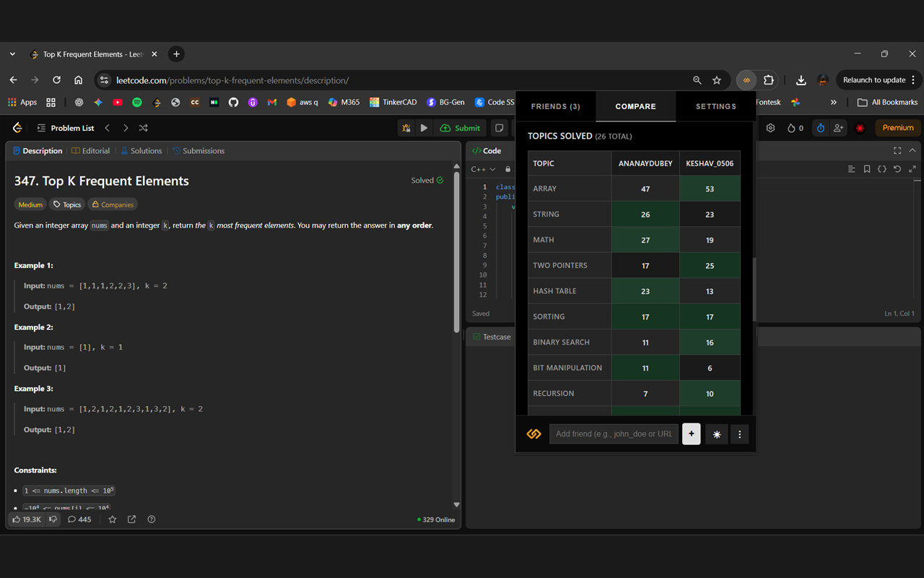This screenshot has height=578, width=924.
Task: Switch to the Editorial tab
Action: [x=91, y=150]
